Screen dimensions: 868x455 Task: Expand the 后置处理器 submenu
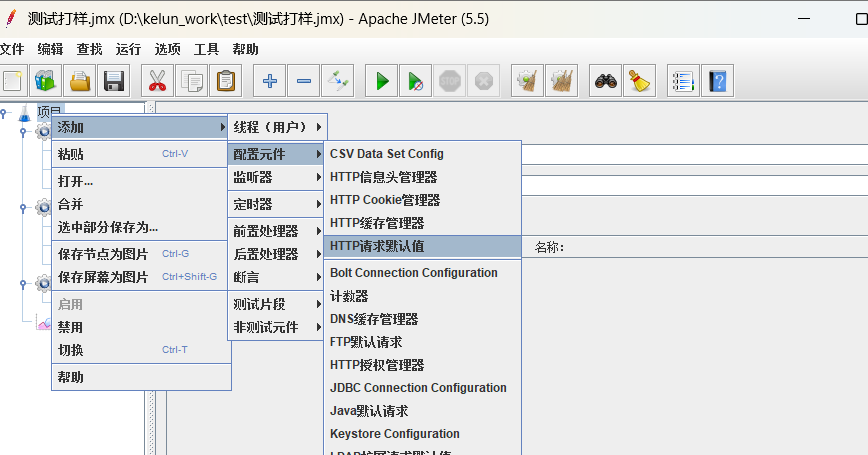276,254
